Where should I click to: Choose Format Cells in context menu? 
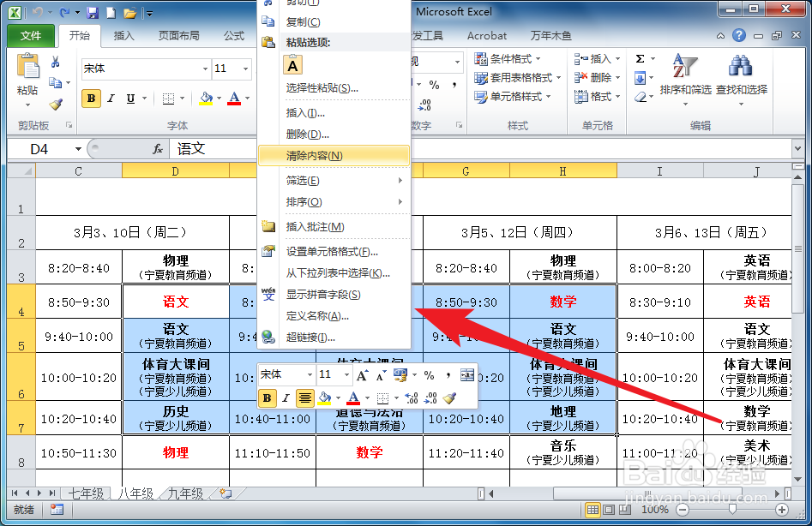(334, 251)
